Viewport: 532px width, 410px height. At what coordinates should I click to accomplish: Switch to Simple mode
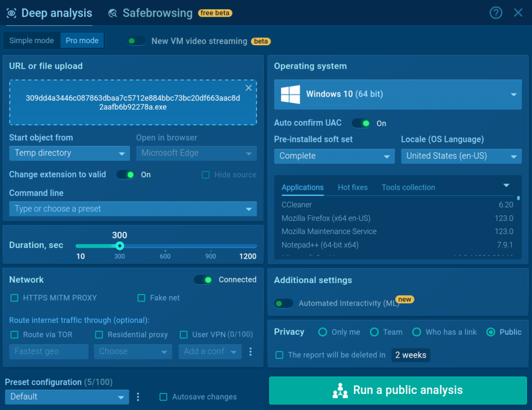[x=32, y=41]
